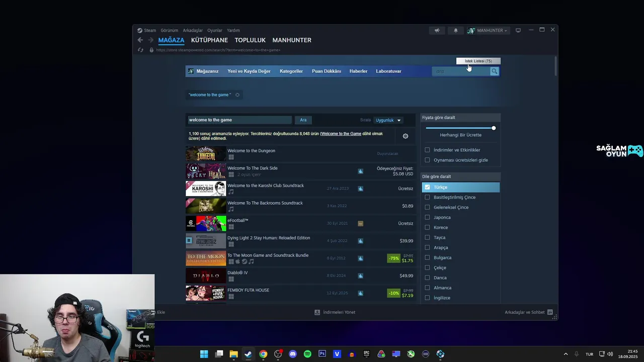
Task: Open Epic Games Launcher from the taskbar
Action: (367, 354)
